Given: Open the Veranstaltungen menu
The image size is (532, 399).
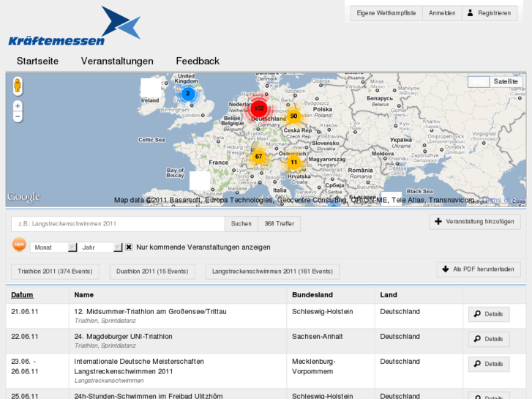Looking at the screenshot, I should (x=117, y=61).
